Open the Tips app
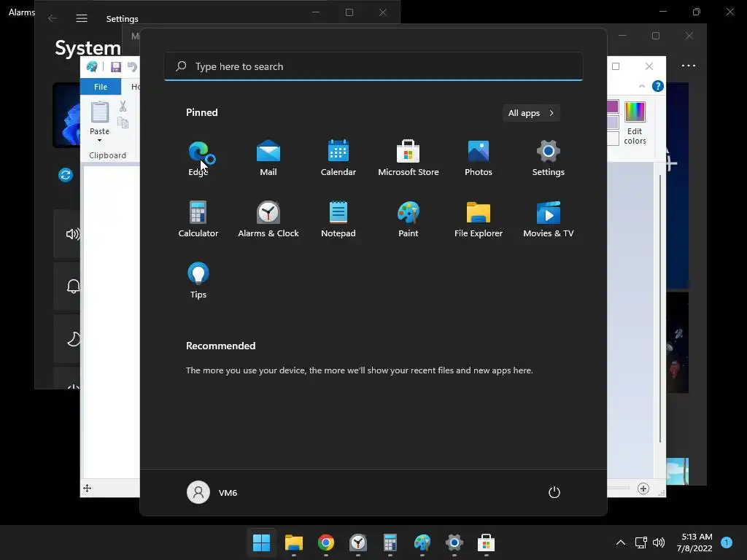Viewport: 747px width, 560px height. (x=198, y=281)
